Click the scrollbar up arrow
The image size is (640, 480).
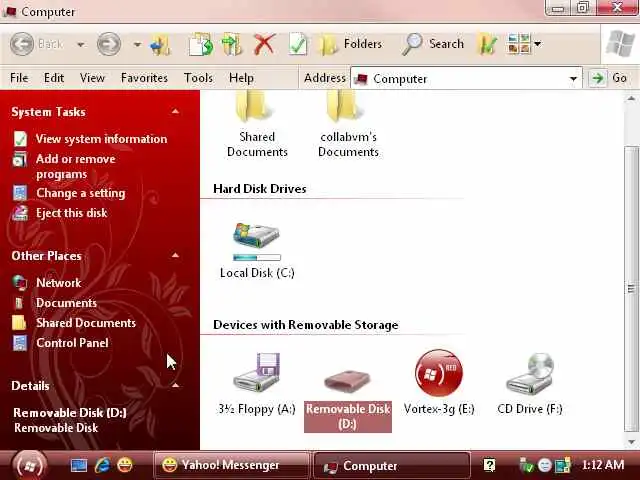click(631, 98)
